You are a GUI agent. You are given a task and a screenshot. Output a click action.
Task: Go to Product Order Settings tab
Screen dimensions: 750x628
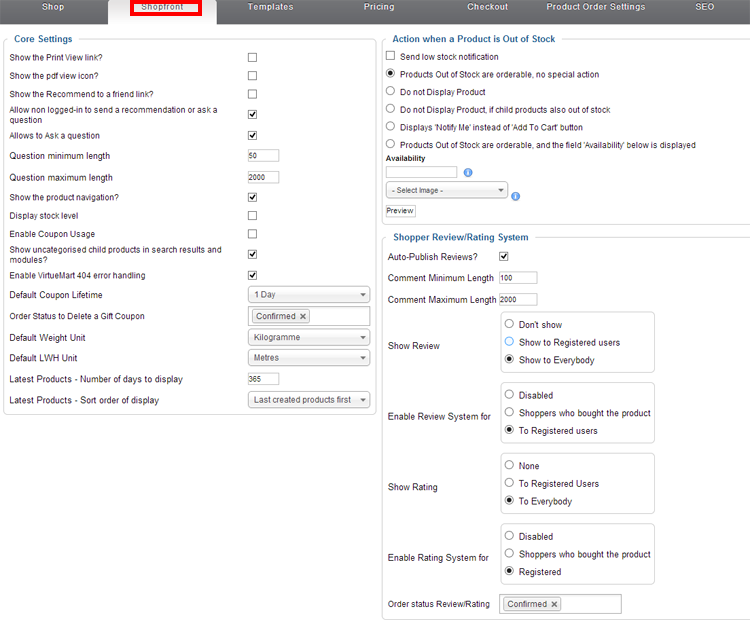(595, 8)
